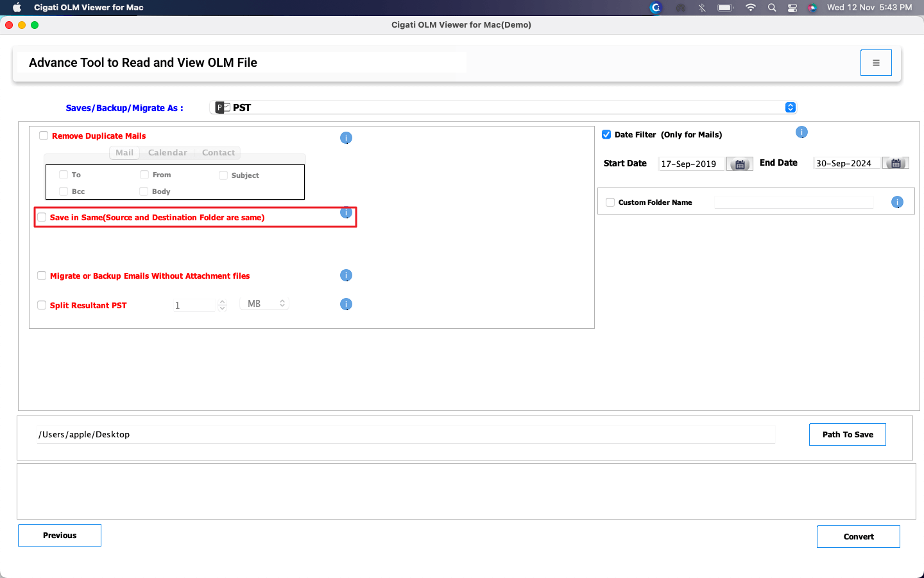This screenshot has height=578, width=924.
Task: Open the hamburger menu button
Action: click(876, 63)
